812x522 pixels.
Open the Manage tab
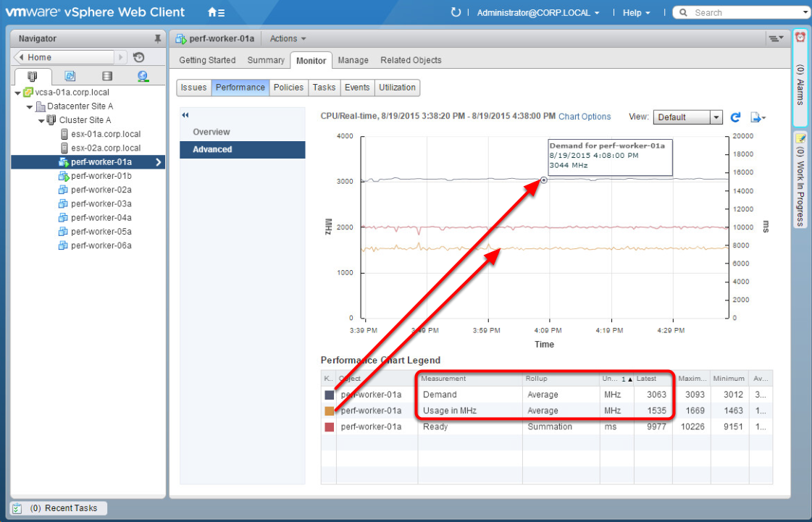point(353,60)
